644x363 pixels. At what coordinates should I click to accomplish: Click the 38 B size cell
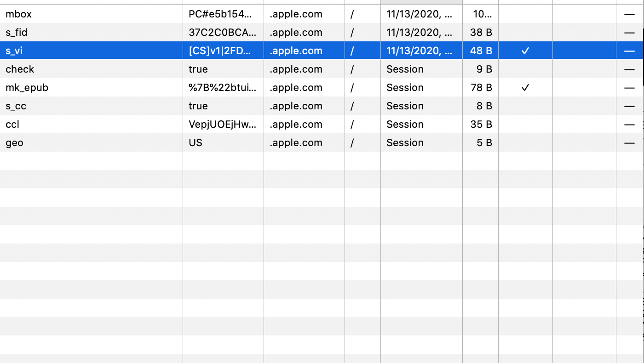481,33
